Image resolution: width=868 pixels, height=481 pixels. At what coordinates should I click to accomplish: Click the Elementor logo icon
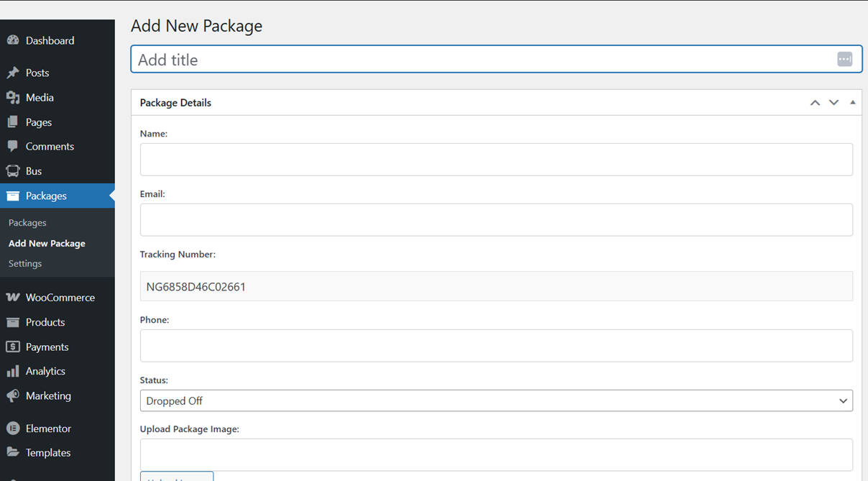pyautogui.click(x=13, y=429)
